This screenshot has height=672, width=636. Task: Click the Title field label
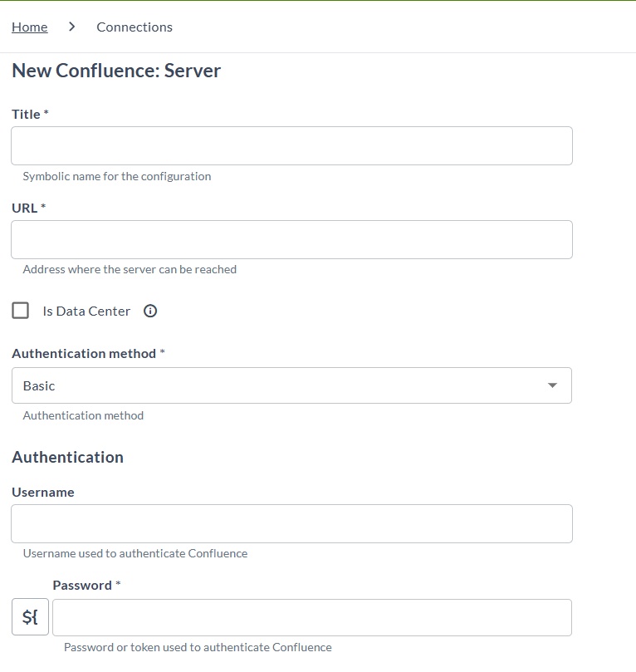(x=26, y=114)
